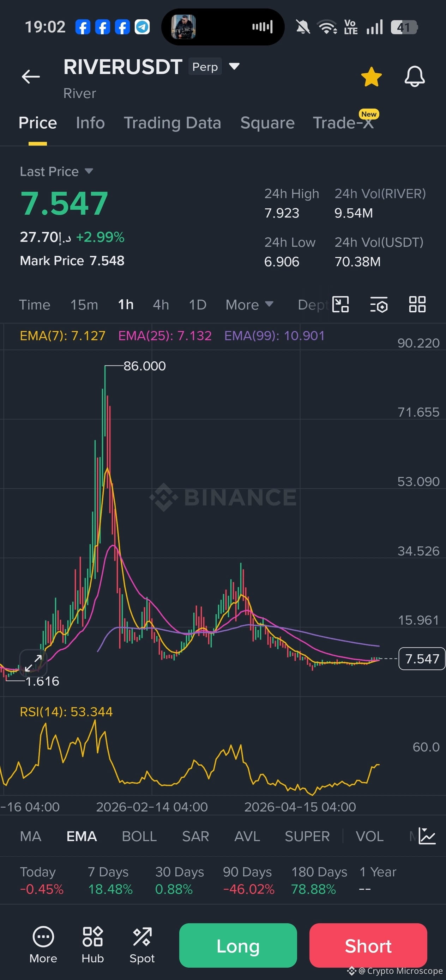The image size is (446, 980).
Task: Select the 1D chart interval
Action: coord(198,305)
